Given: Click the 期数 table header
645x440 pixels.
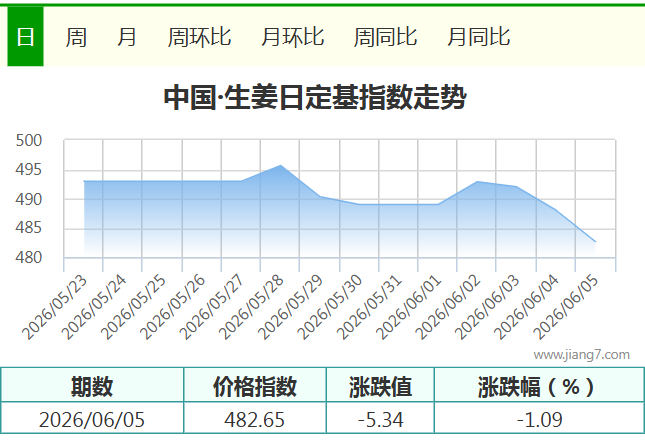Looking at the screenshot, I should tap(92, 386).
